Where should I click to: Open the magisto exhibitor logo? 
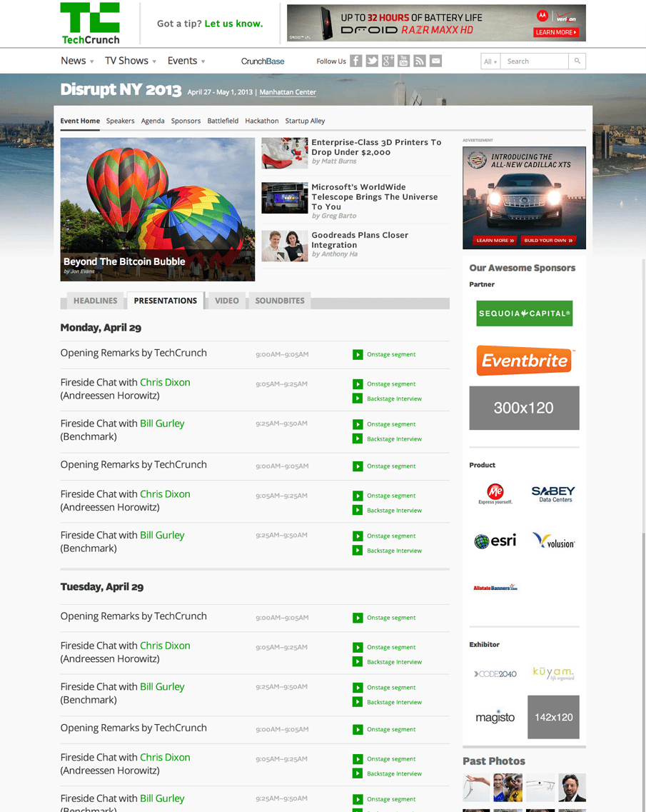click(495, 717)
